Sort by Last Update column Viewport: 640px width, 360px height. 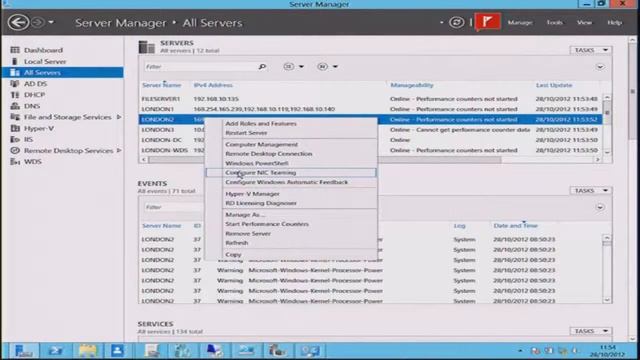click(553, 85)
